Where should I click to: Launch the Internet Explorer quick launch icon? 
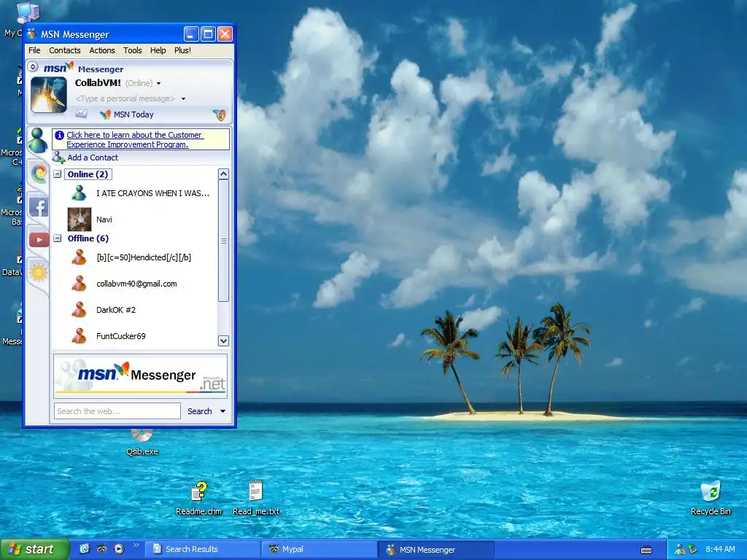pos(85,549)
